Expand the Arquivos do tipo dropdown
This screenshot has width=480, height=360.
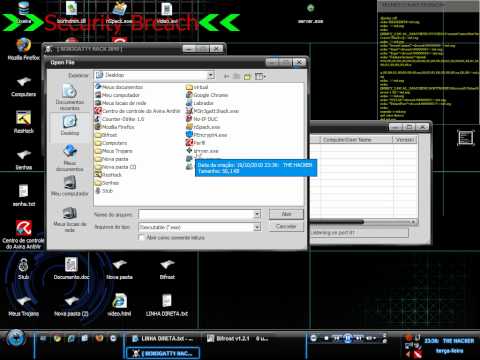[x=257, y=227]
